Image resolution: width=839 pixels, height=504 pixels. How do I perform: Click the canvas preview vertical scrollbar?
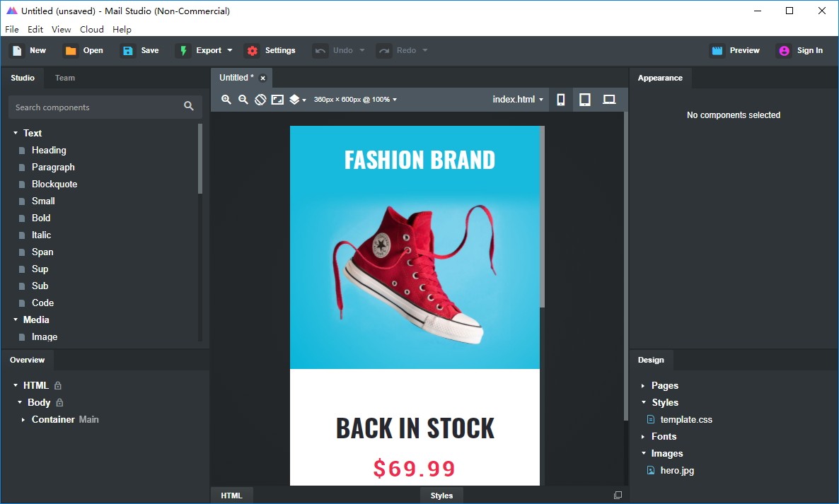pyautogui.click(x=542, y=216)
